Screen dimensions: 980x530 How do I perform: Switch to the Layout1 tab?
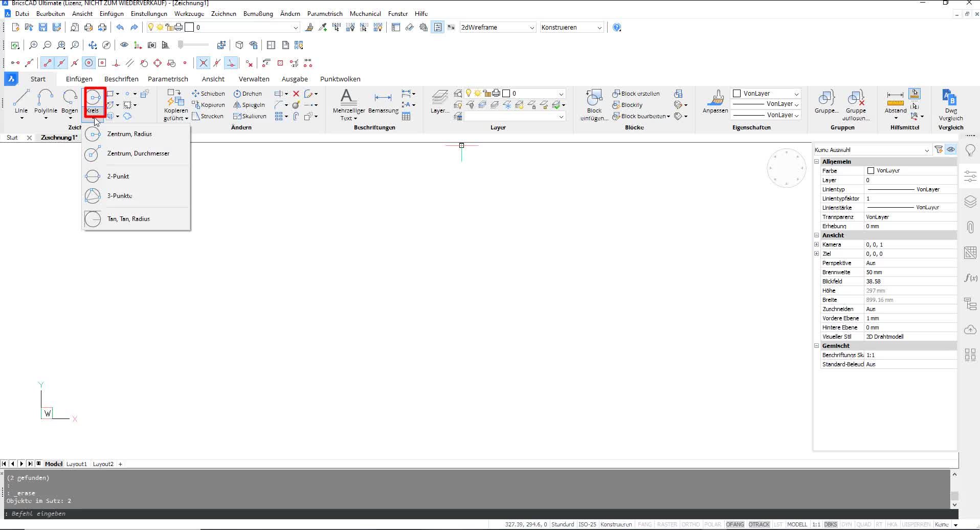coord(77,464)
